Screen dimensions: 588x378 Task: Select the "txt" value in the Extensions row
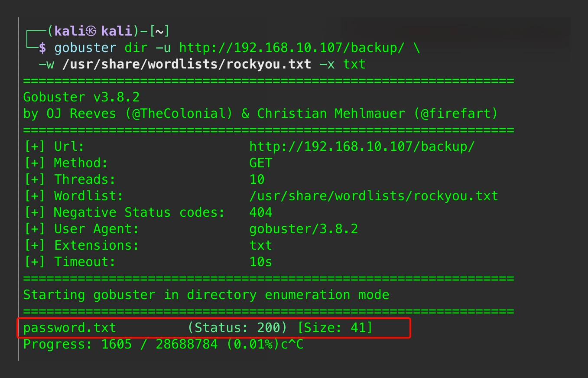[x=261, y=245]
